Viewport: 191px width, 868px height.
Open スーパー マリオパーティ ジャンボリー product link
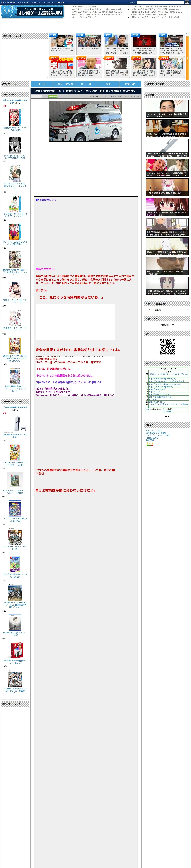click(x=15, y=464)
